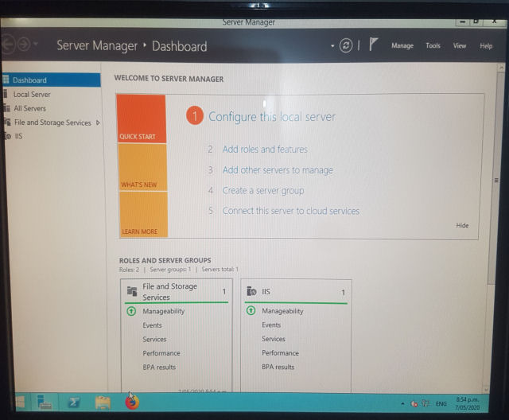Screen dimensions: 509x420
Task: Click the vertical scrollbar thumb
Action: 496,180
